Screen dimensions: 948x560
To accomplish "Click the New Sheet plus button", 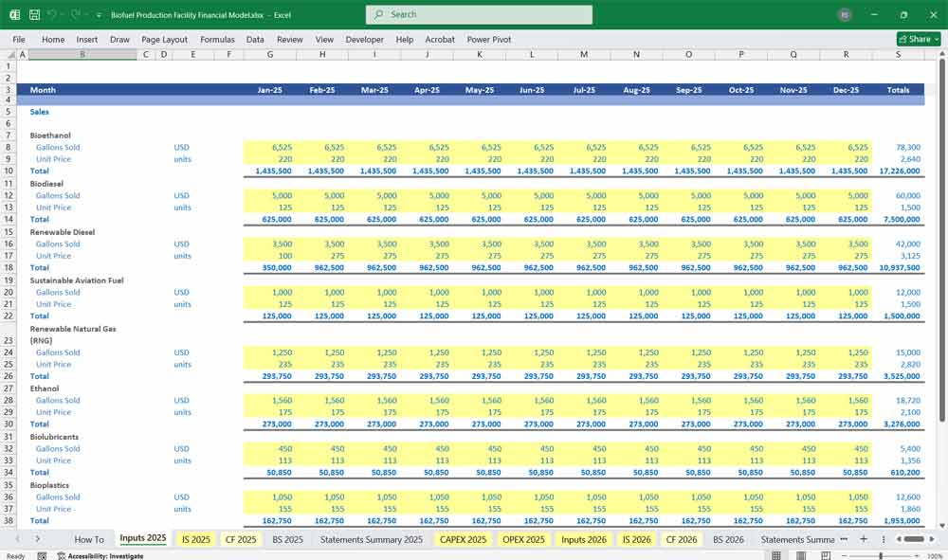I will 864,539.
